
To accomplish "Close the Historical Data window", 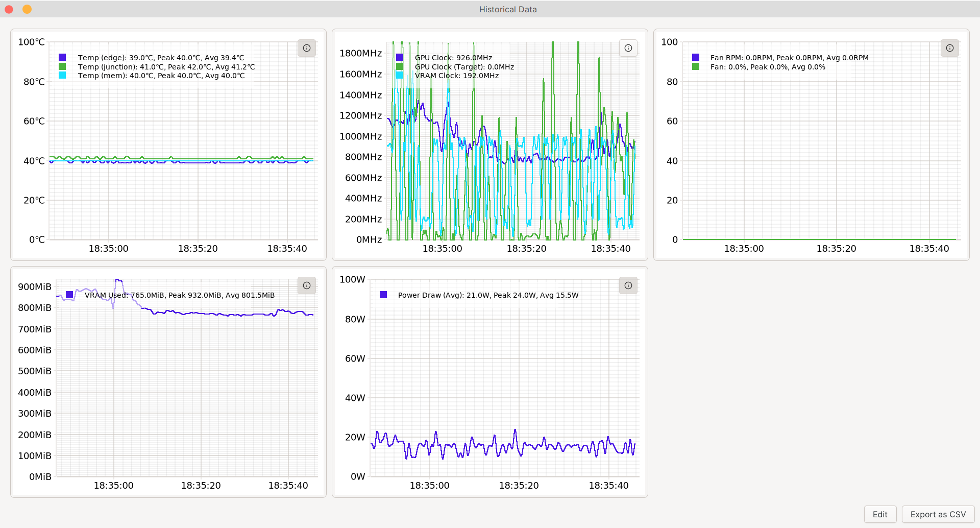I will pyautogui.click(x=9, y=9).
